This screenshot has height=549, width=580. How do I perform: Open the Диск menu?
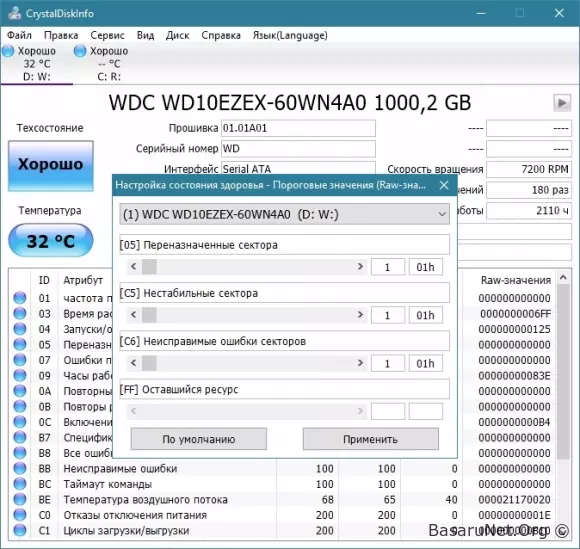coord(178,35)
